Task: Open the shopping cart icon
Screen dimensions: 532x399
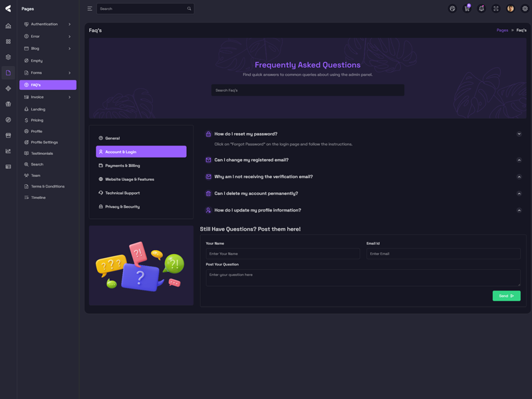Action: click(467, 9)
